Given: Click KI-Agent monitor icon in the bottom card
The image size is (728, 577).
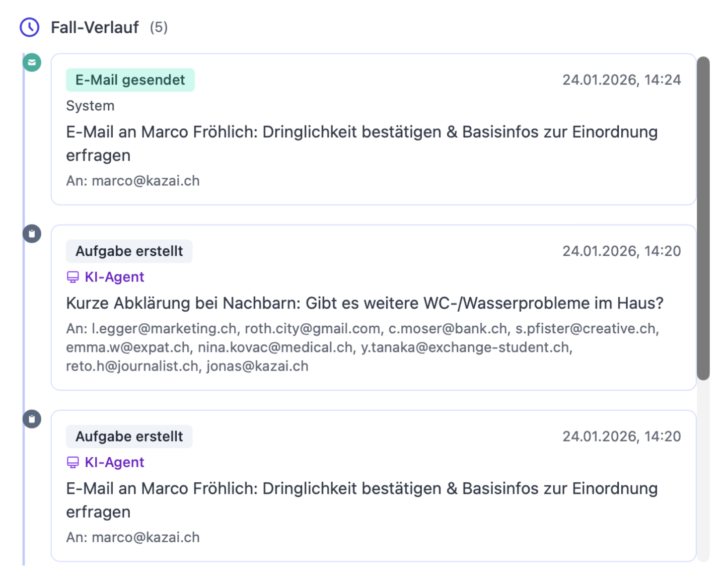Looking at the screenshot, I should pyautogui.click(x=73, y=462).
